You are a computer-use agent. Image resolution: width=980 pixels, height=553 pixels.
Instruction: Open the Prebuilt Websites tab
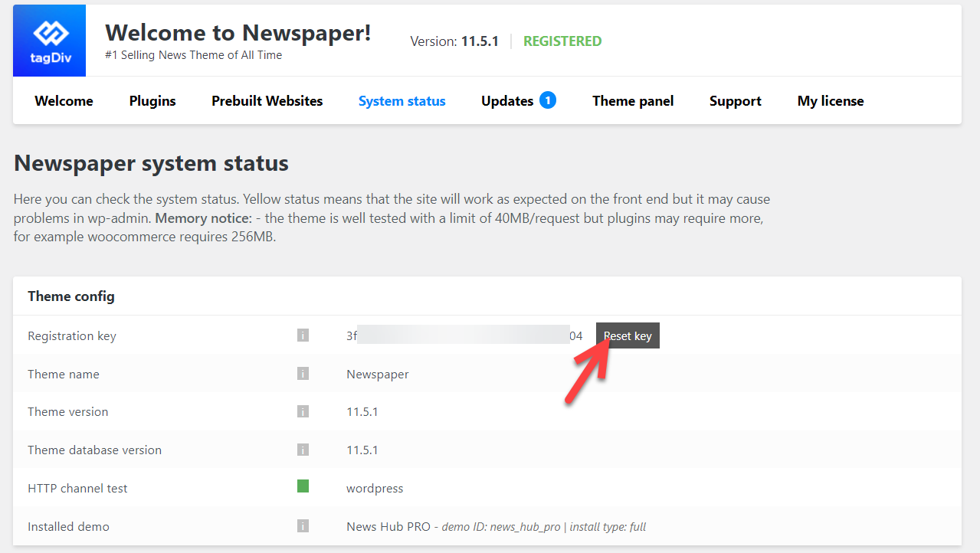click(x=267, y=101)
